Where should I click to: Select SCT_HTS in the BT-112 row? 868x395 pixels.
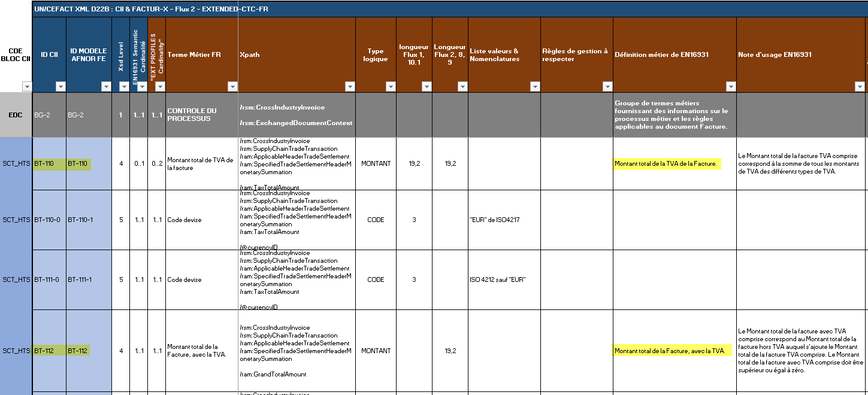(x=16, y=351)
